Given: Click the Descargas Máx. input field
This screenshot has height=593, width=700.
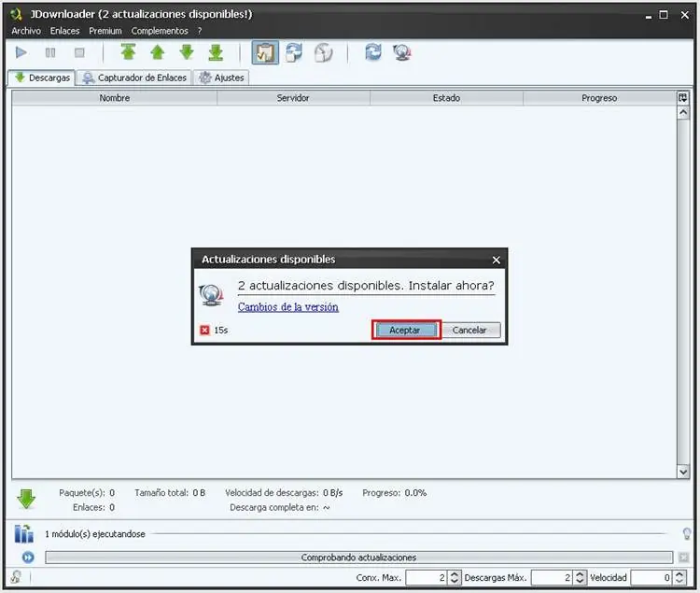Looking at the screenshot, I should click(552, 577).
